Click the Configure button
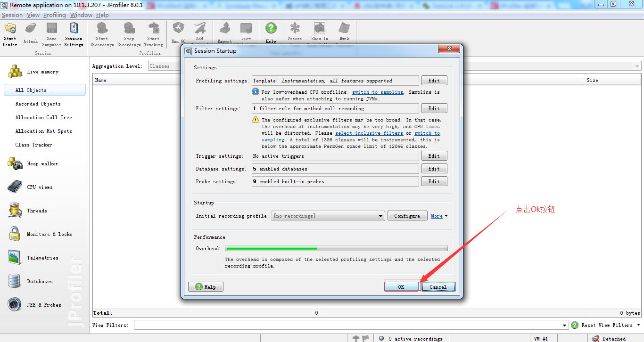This screenshot has width=644, height=342. click(407, 216)
